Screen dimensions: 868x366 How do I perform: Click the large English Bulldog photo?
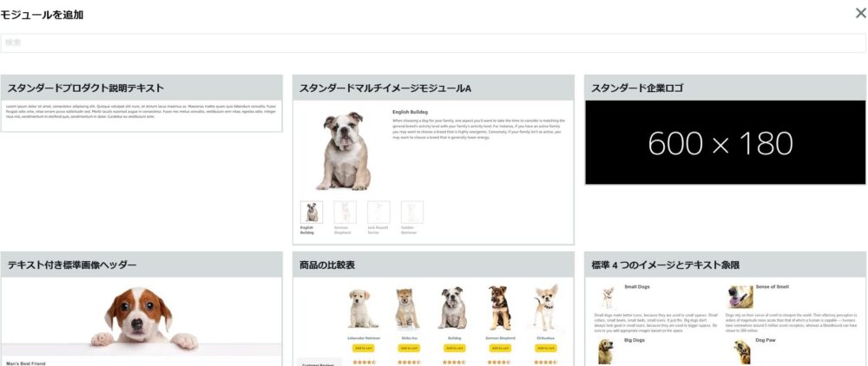343,150
